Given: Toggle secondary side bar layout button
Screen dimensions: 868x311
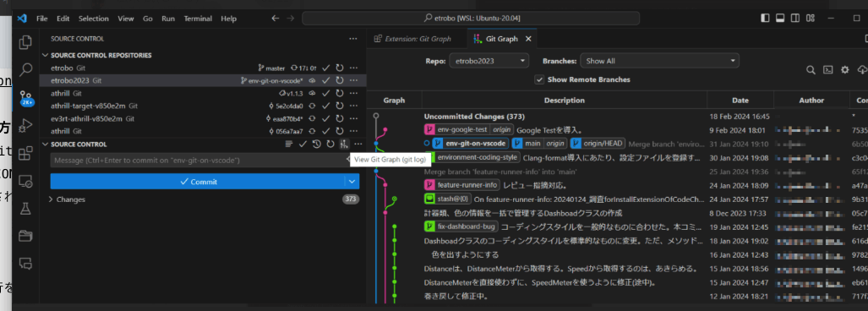Looking at the screenshot, I should pos(795,19).
